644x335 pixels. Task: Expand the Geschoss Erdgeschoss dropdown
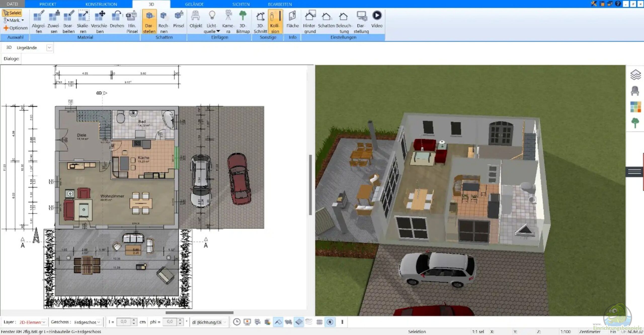coord(87,322)
